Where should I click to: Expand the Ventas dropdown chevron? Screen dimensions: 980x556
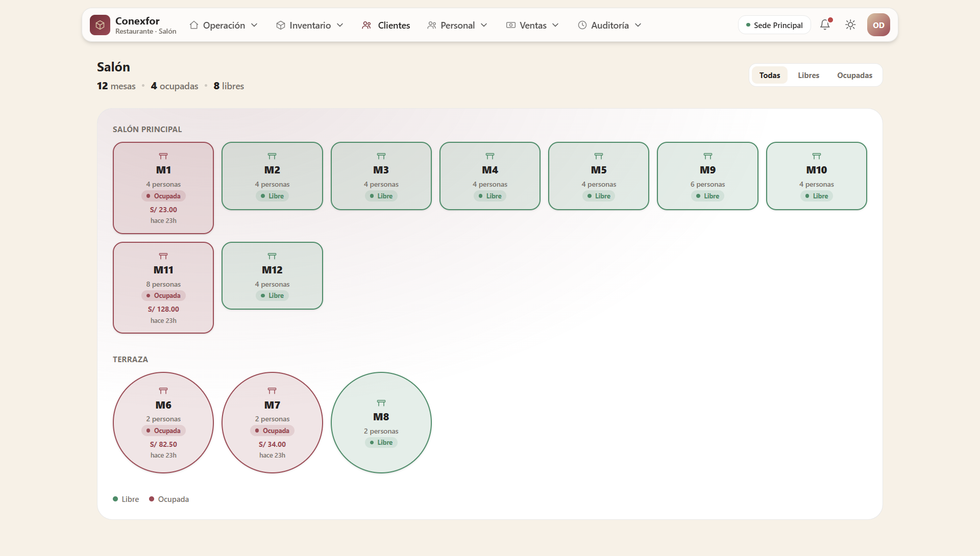[x=555, y=25]
